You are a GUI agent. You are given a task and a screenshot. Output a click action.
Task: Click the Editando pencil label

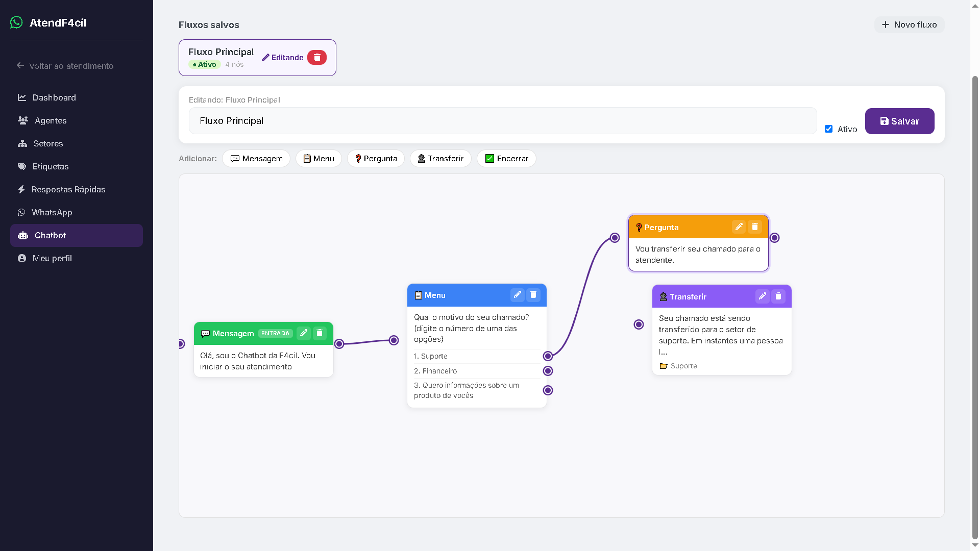282,58
